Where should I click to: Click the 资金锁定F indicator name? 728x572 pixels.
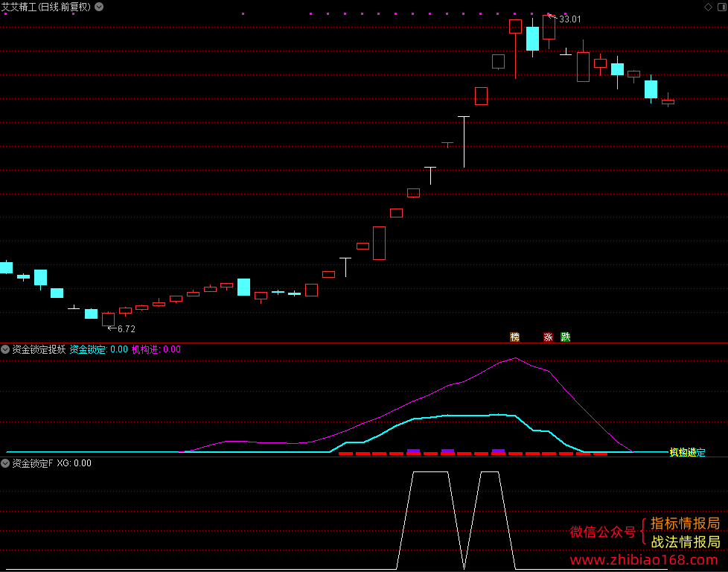click(x=33, y=463)
